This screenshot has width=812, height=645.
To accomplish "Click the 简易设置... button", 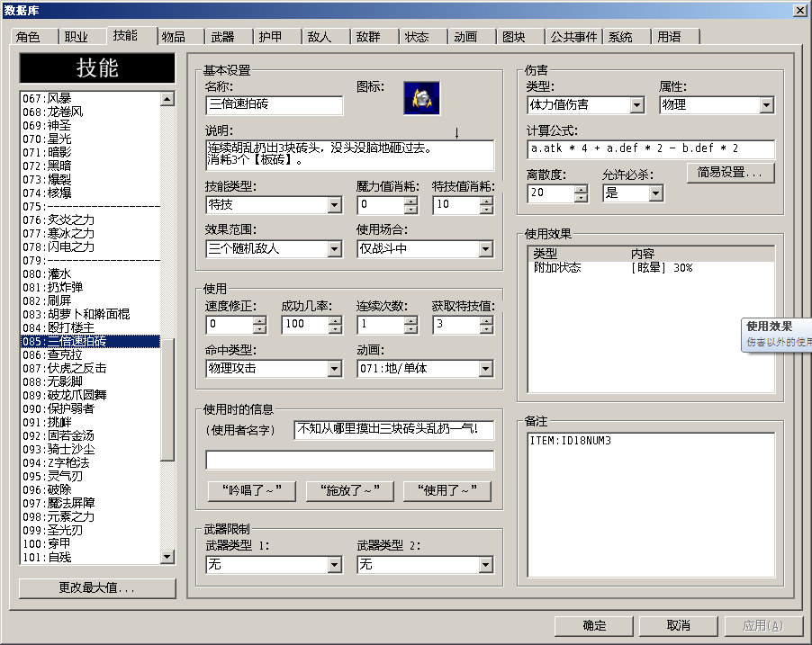I will click(x=730, y=173).
